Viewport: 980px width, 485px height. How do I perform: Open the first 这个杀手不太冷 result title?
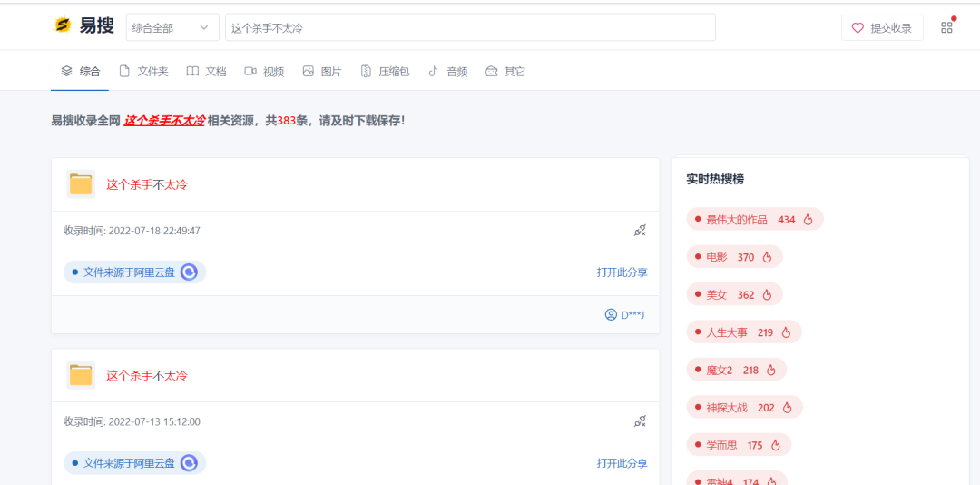[x=147, y=184]
